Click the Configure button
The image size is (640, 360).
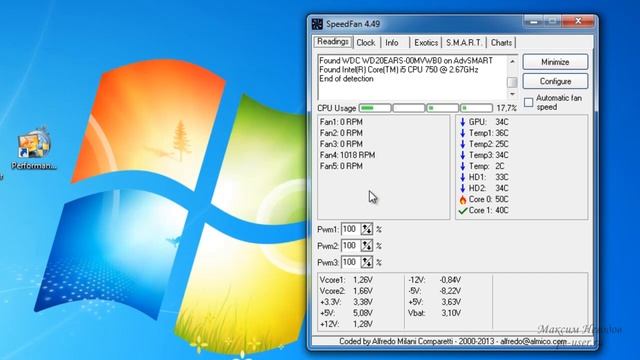[x=555, y=81]
